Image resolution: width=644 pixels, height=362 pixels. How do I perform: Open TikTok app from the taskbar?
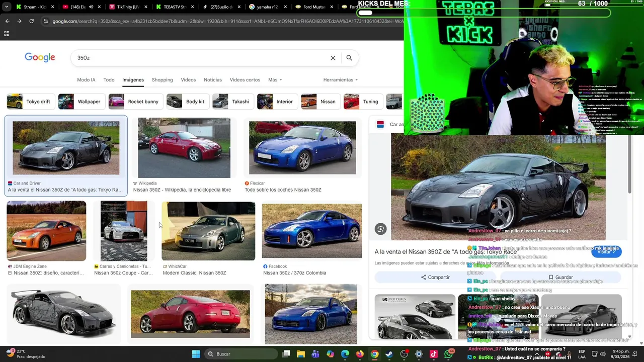pos(434,354)
